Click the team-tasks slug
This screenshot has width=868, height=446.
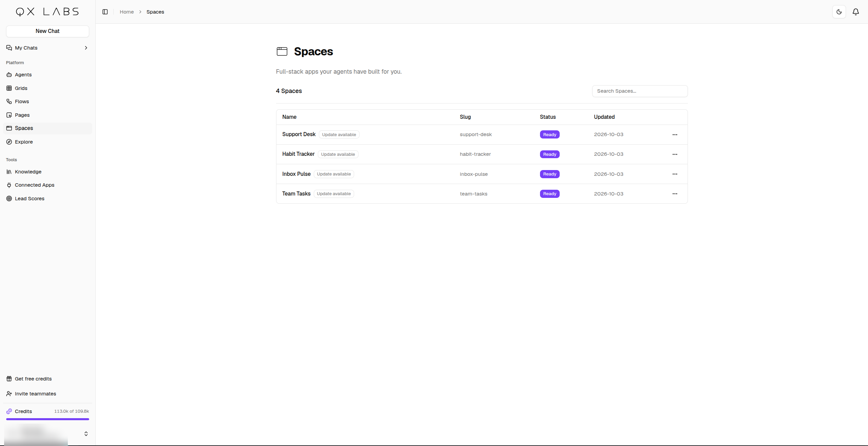click(474, 194)
